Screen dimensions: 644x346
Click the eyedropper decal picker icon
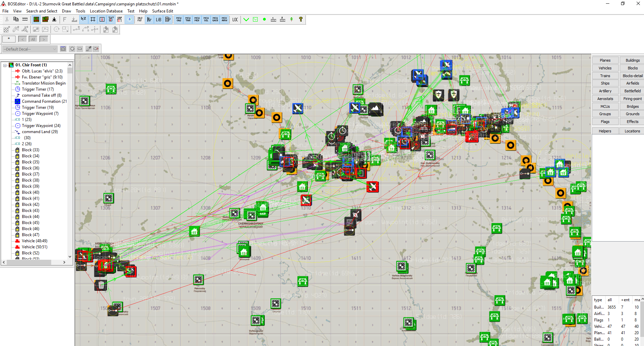click(x=89, y=49)
